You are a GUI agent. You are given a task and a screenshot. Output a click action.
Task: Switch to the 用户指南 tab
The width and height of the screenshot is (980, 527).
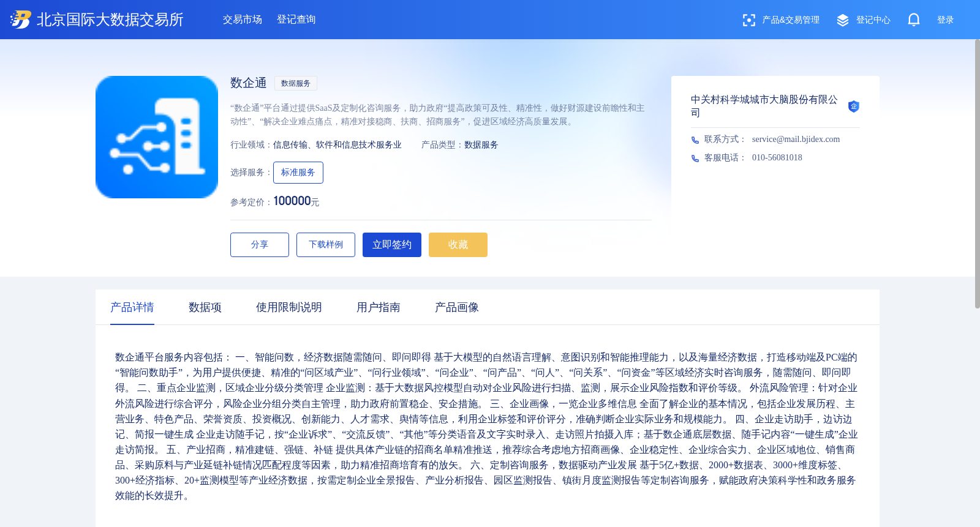(x=379, y=307)
